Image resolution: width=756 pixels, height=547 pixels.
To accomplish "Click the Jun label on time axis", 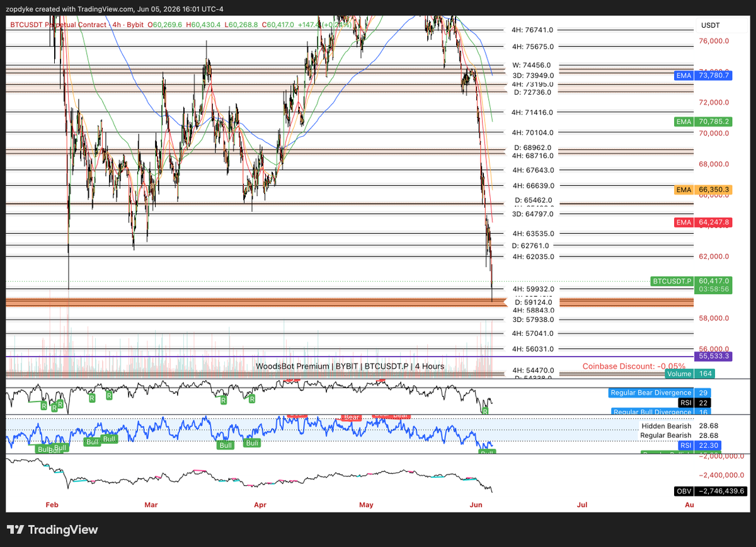I will (x=476, y=505).
